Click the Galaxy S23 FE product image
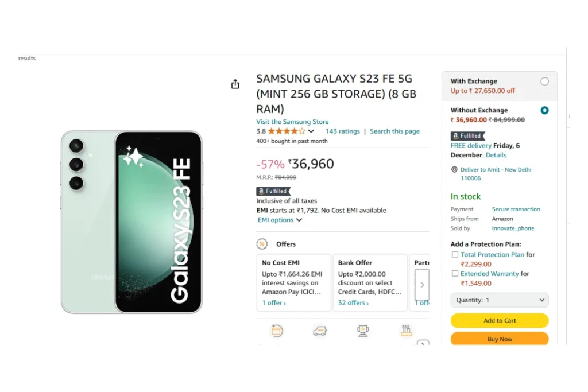 (x=131, y=222)
